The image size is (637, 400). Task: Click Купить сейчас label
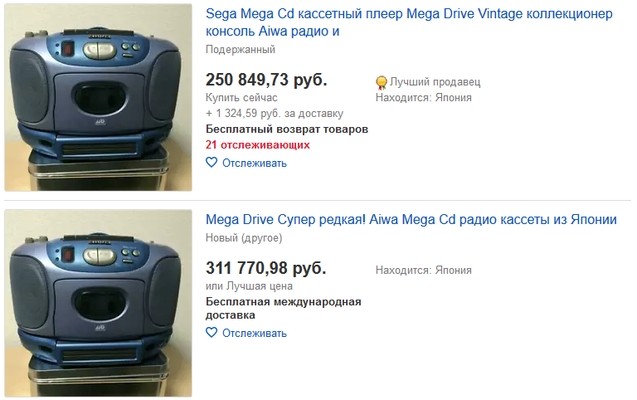pyautogui.click(x=241, y=97)
